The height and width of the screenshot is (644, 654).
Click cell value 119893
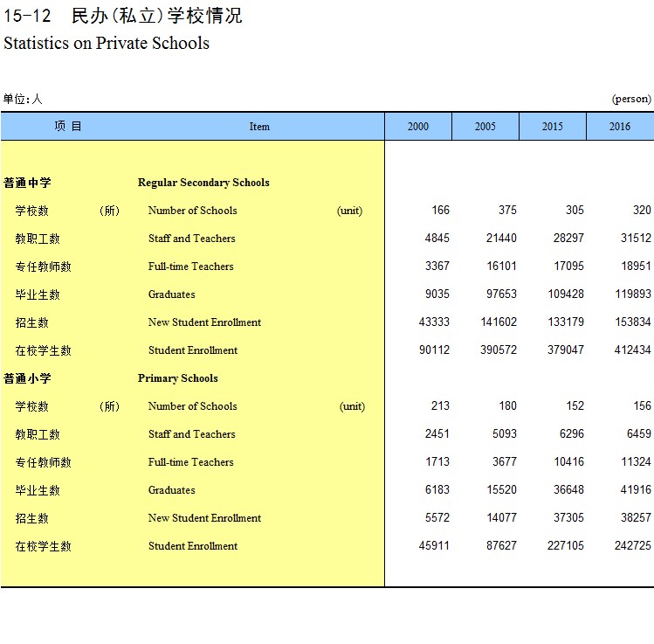click(x=633, y=294)
